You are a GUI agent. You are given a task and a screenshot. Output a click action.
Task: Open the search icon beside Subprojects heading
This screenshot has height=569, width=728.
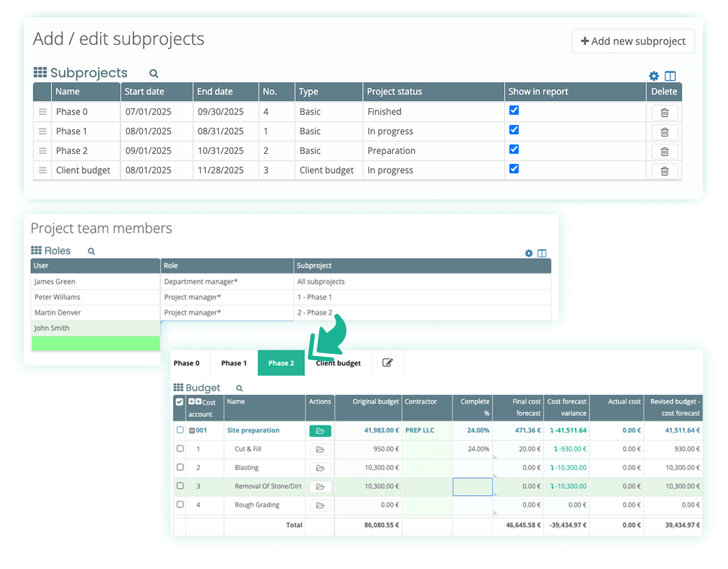[x=153, y=73]
